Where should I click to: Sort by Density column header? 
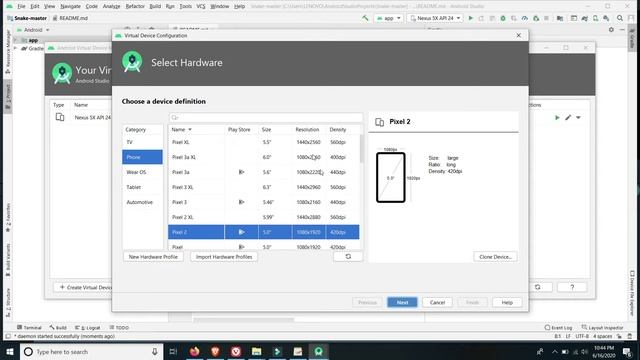click(342, 129)
